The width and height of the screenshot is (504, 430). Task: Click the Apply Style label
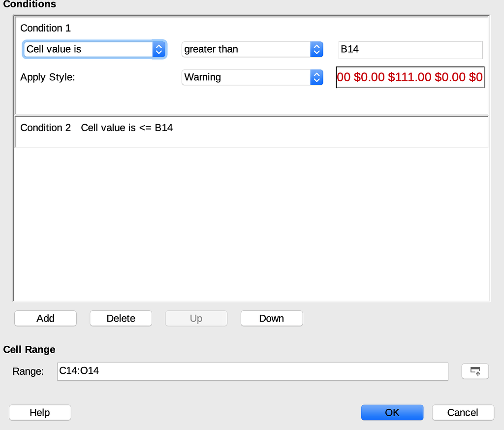[x=48, y=77]
